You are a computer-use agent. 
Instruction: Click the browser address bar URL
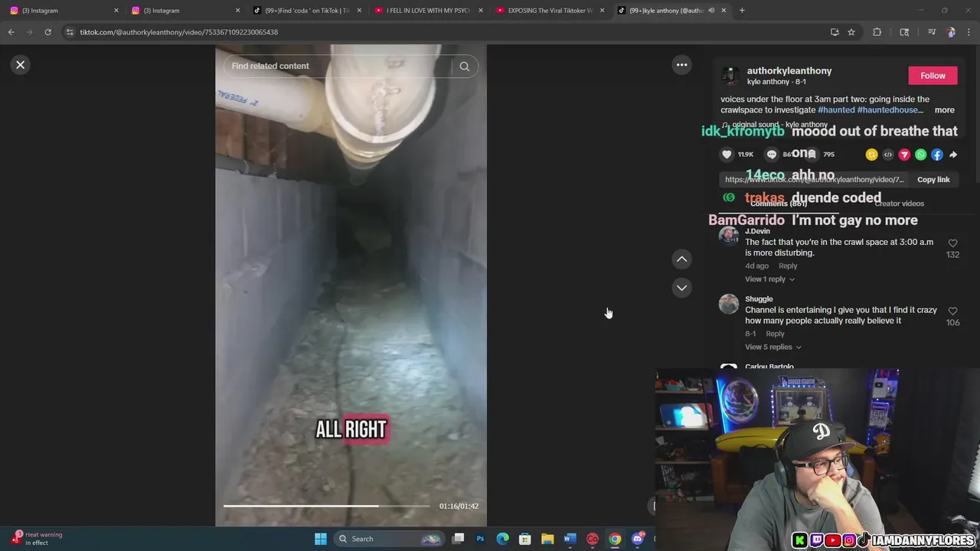pyautogui.click(x=179, y=32)
